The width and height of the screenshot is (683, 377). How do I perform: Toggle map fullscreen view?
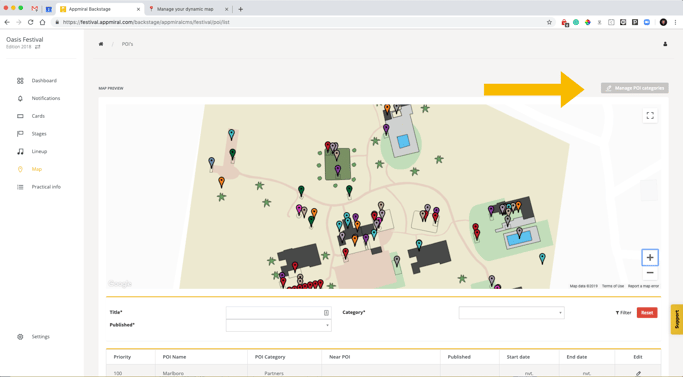pos(650,115)
